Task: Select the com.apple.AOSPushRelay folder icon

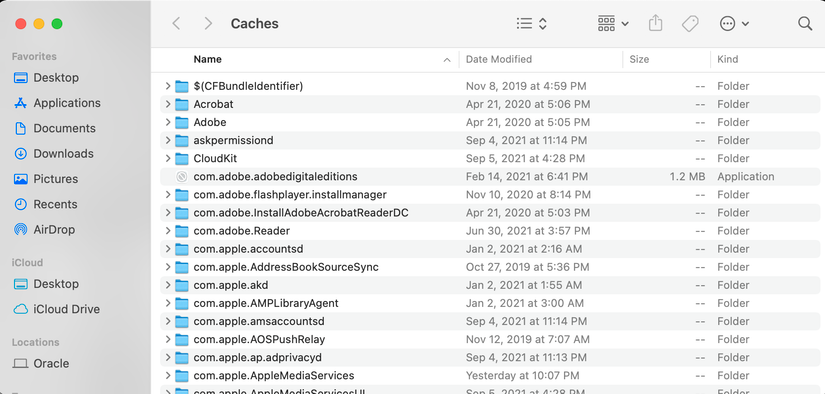Action: (182, 339)
